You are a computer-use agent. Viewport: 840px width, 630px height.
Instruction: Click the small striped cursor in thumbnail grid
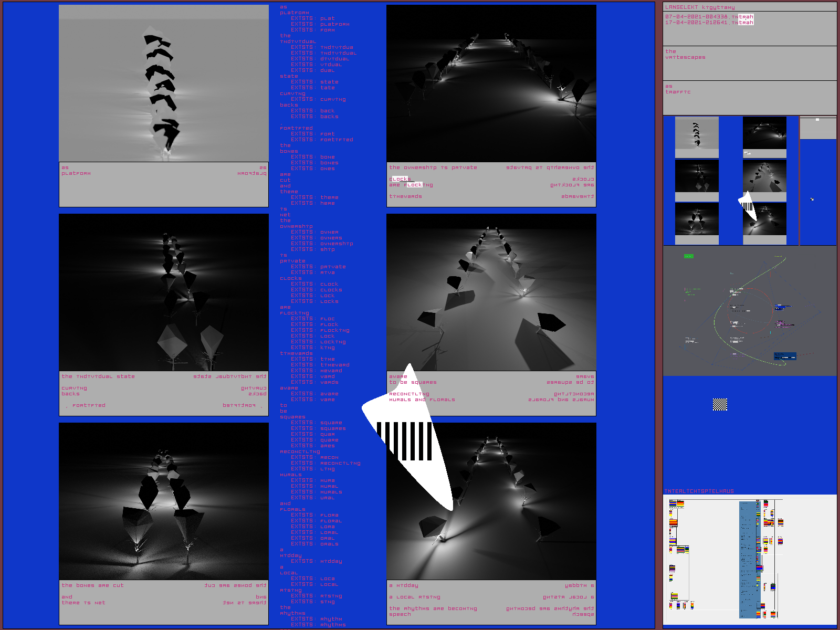[x=748, y=206]
